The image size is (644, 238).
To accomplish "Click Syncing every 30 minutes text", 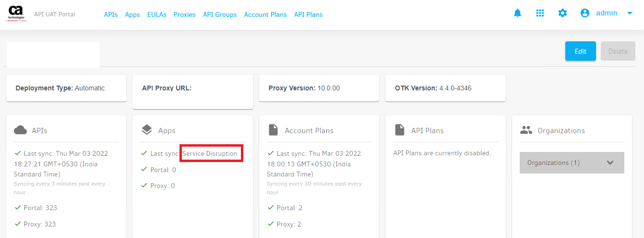I will pos(314,188).
